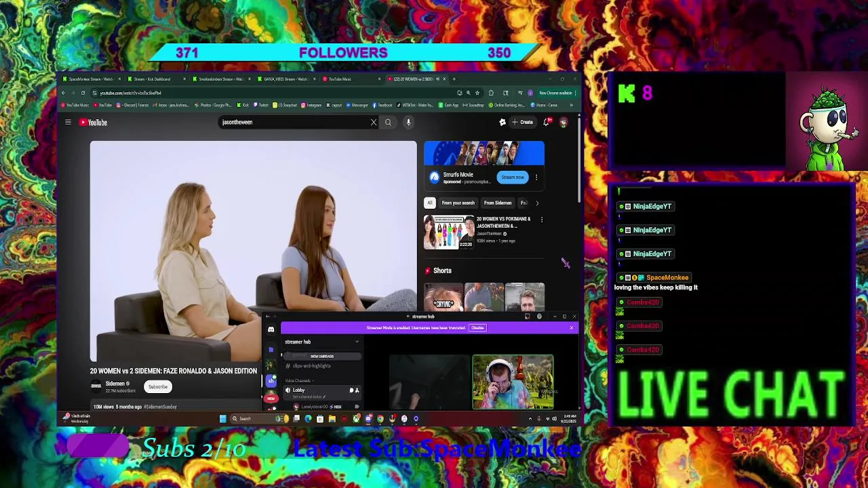Reload the page in Chrome
This screenshot has width=868, height=488.
point(83,93)
